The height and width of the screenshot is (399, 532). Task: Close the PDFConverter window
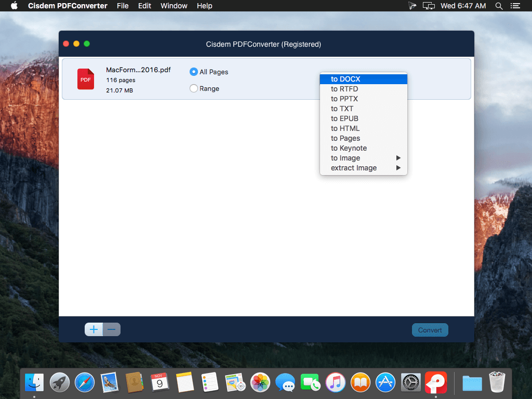click(x=66, y=44)
